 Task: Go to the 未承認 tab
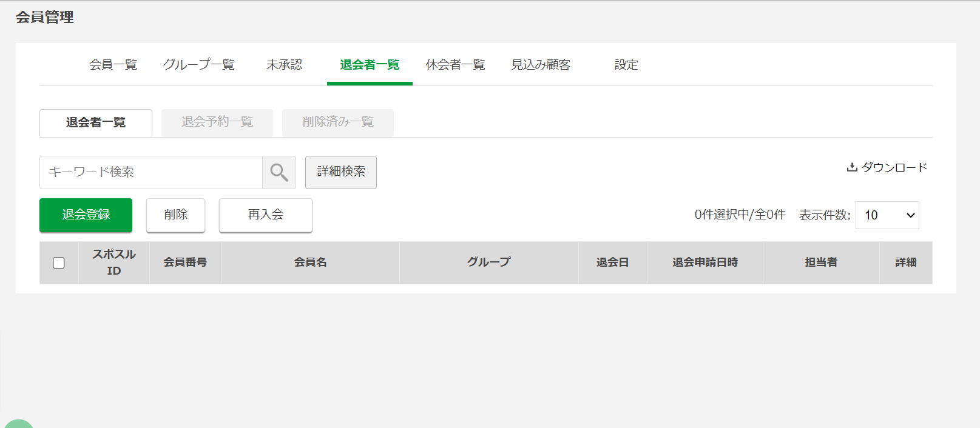(x=284, y=65)
